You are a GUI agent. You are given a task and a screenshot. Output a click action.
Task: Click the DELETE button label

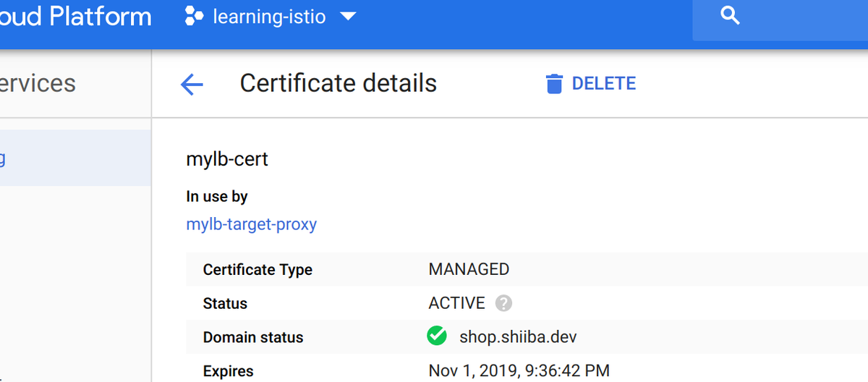point(604,84)
